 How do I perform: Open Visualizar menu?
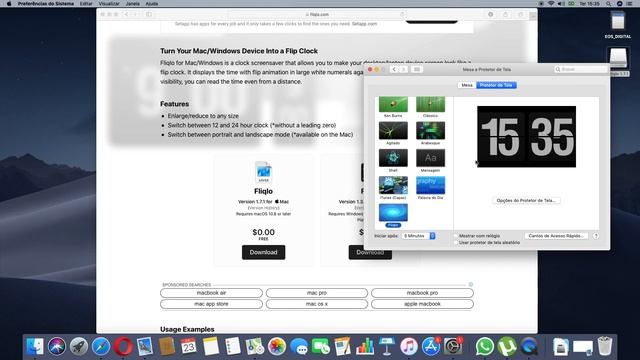tap(109, 3)
